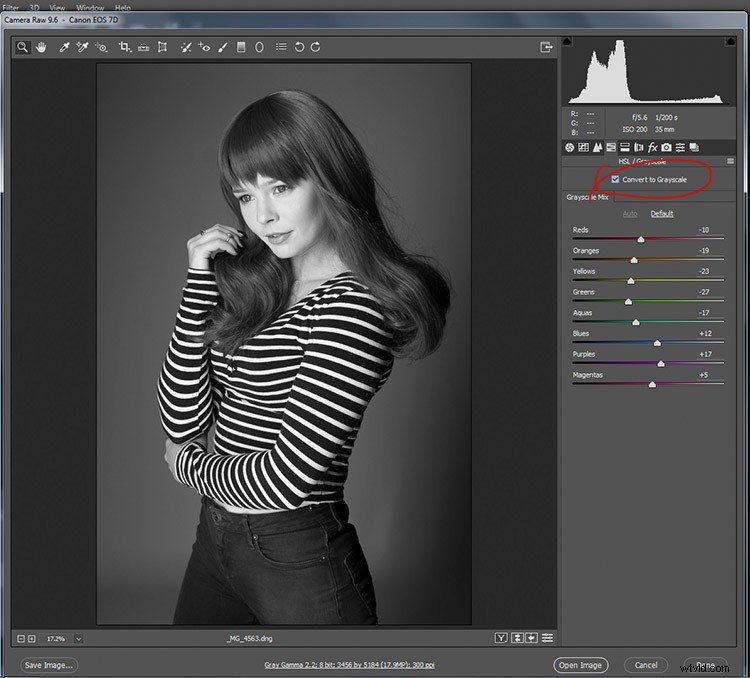The image size is (750, 678).
Task: Open the Filter menu
Action: point(11,7)
